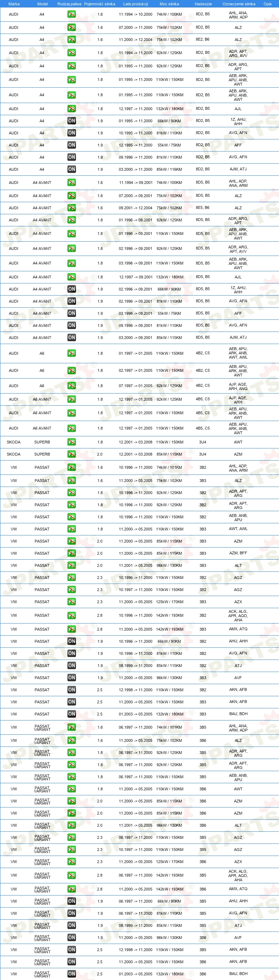Click date 11.2000 -> 12.2004 cell
Viewport: 279px width, 980px height.
[136, 40]
